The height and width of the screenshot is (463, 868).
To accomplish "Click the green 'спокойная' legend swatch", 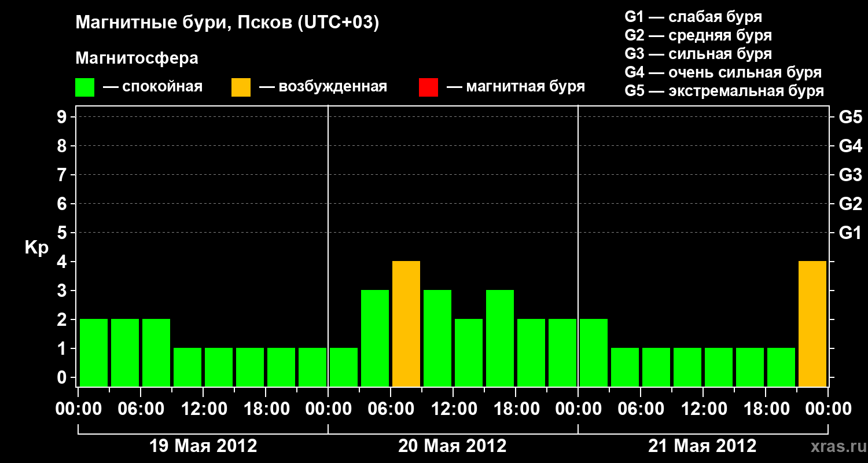I will point(84,87).
